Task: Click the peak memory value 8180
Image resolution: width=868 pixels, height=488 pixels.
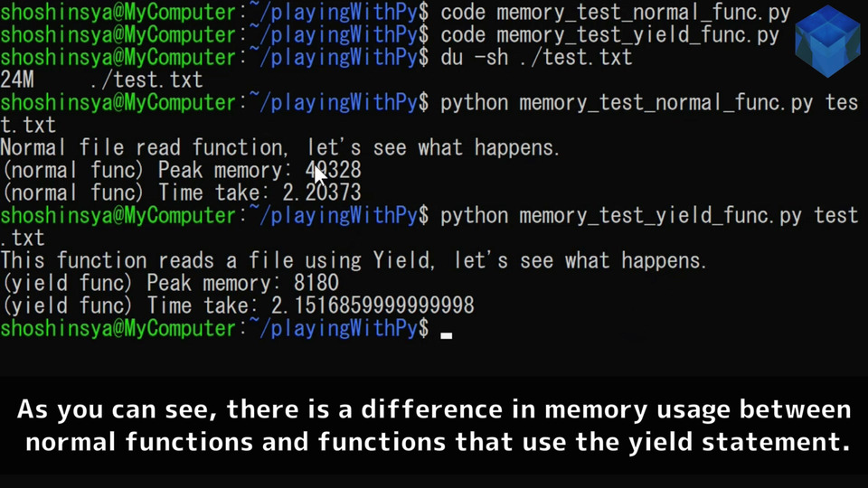Action: coord(316,283)
